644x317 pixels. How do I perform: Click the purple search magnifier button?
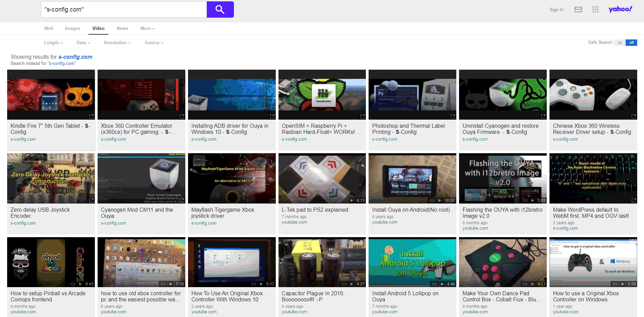click(220, 10)
